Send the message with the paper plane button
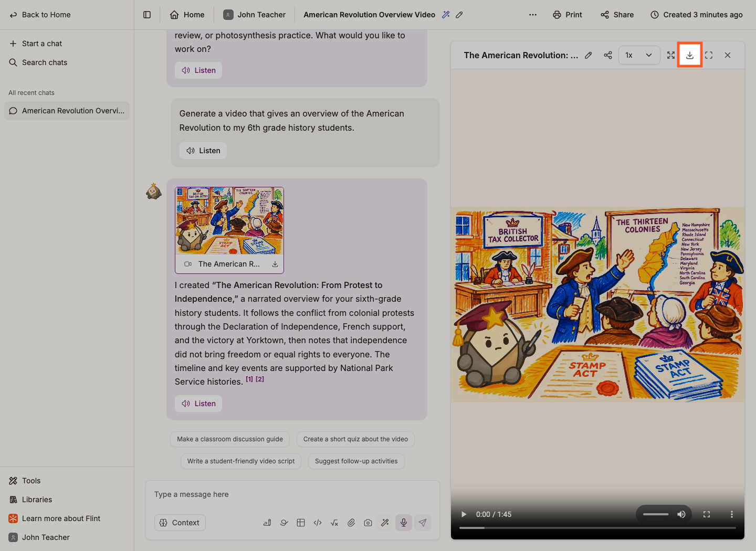This screenshot has width=756, height=551. click(x=423, y=523)
